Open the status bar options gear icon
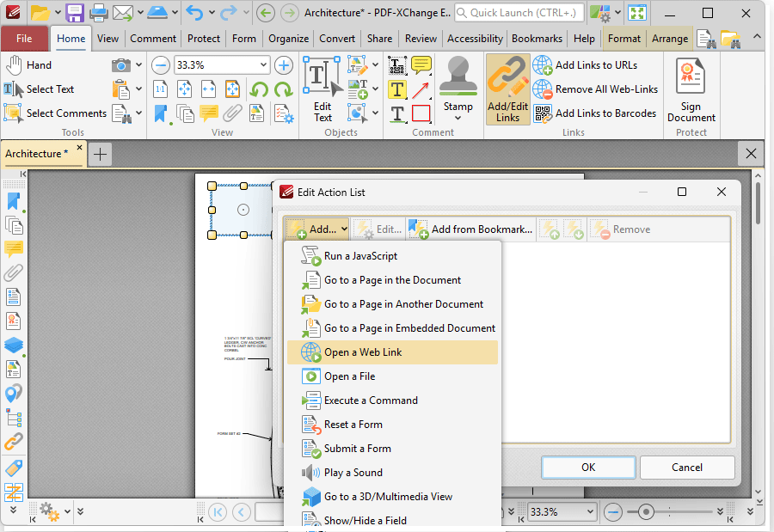Screen dimensions: 774x532 pos(49,511)
